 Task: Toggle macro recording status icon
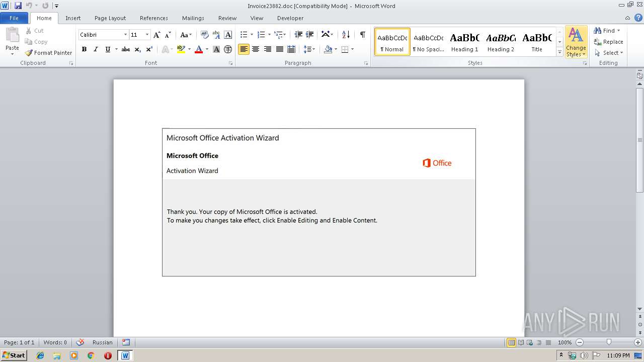tap(126, 342)
